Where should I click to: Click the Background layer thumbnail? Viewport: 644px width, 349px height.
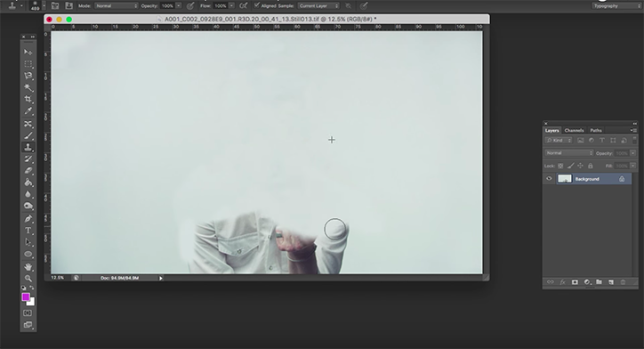point(564,179)
